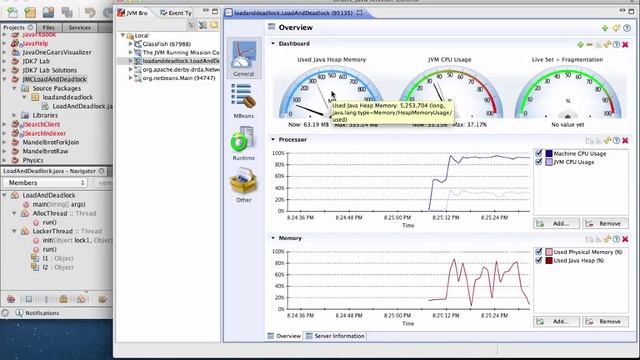
Task: Toggle lock-shaped filter button in Navigator bottom bar
Action: [63, 299]
